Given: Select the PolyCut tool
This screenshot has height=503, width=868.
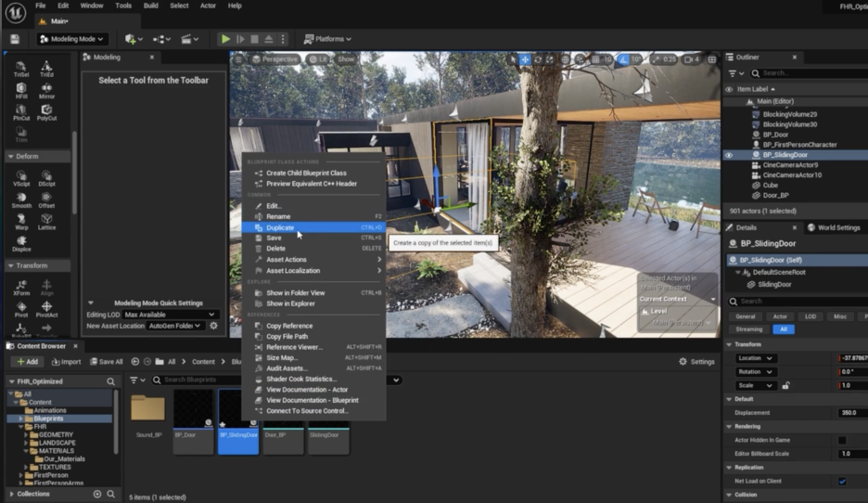Looking at the screenshot, I should point(46,112).
